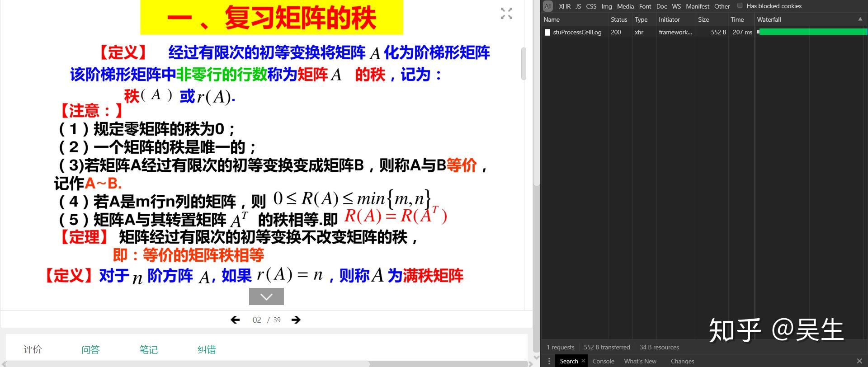Select the stuProcessCellLog request row
Screen dimensions: 868x367
[x=704, y=32]
